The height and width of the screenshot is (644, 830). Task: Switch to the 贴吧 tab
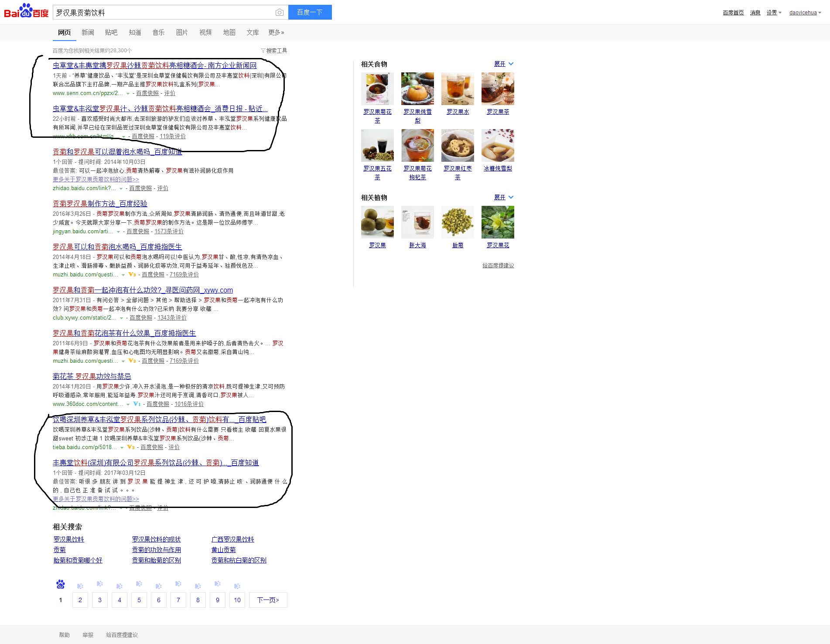[x=111, y=32]
